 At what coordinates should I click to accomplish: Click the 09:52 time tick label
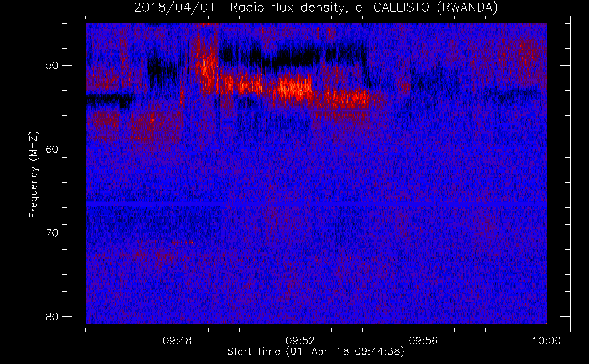(x=301, y=341)
